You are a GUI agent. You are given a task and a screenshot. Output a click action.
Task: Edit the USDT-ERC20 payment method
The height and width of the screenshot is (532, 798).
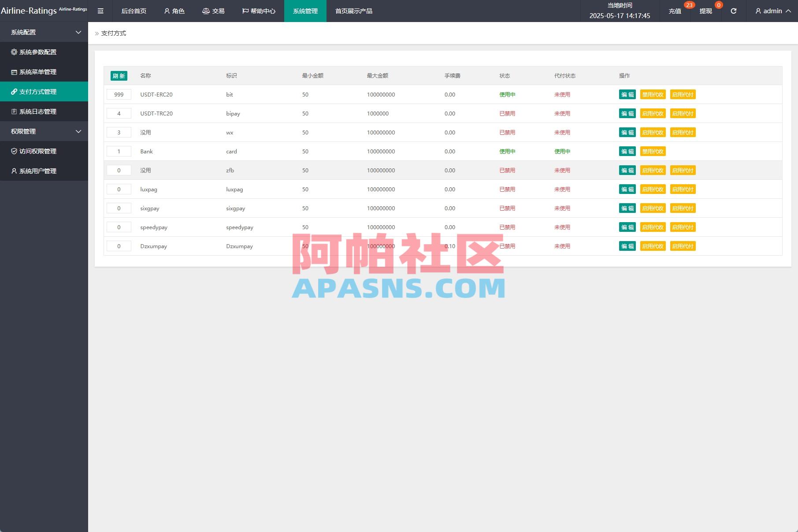click(x=627, y=94)
